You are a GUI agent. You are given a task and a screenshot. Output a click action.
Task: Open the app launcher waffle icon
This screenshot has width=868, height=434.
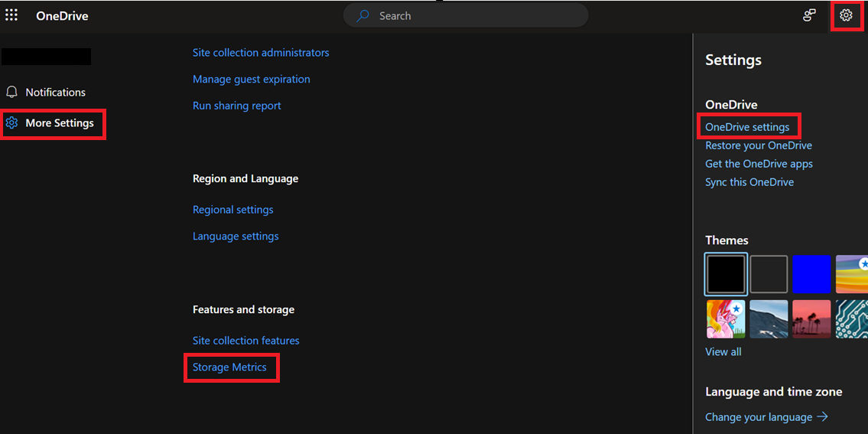coord(11,15)
